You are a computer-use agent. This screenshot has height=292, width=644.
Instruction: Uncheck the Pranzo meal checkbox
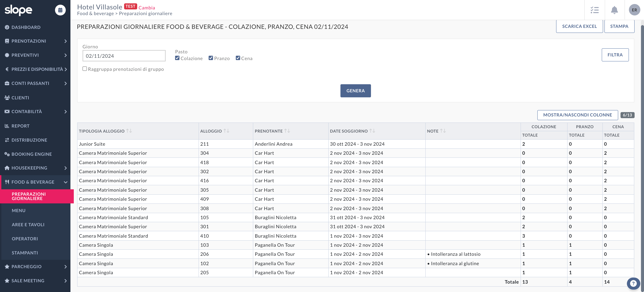pyautogui.click(x=211, y=58)
